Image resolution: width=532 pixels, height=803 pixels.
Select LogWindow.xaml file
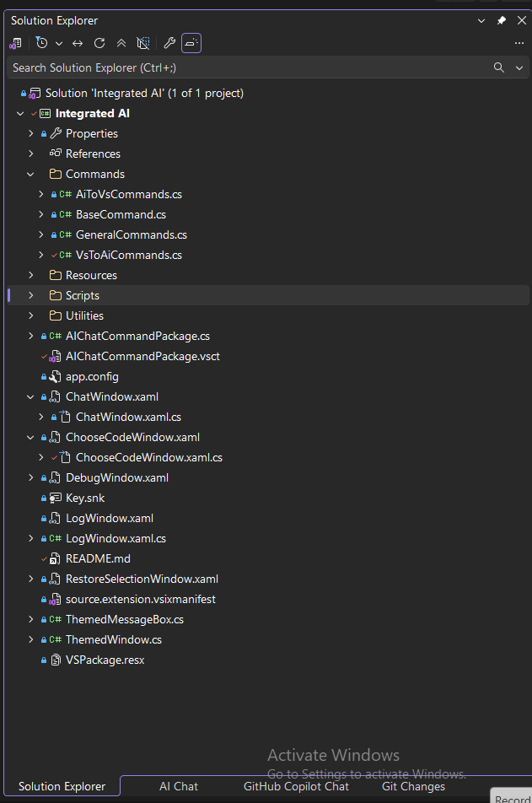[110, 518]
